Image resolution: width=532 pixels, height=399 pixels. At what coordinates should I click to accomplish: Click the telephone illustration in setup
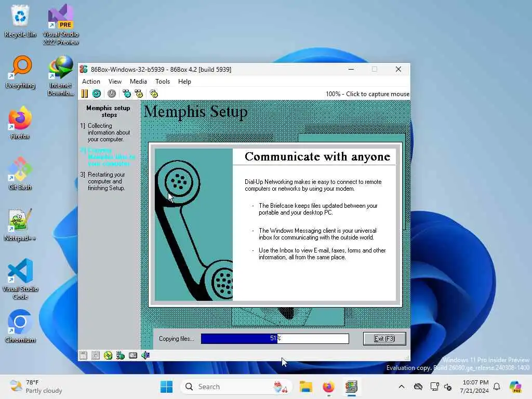(194, 224)
